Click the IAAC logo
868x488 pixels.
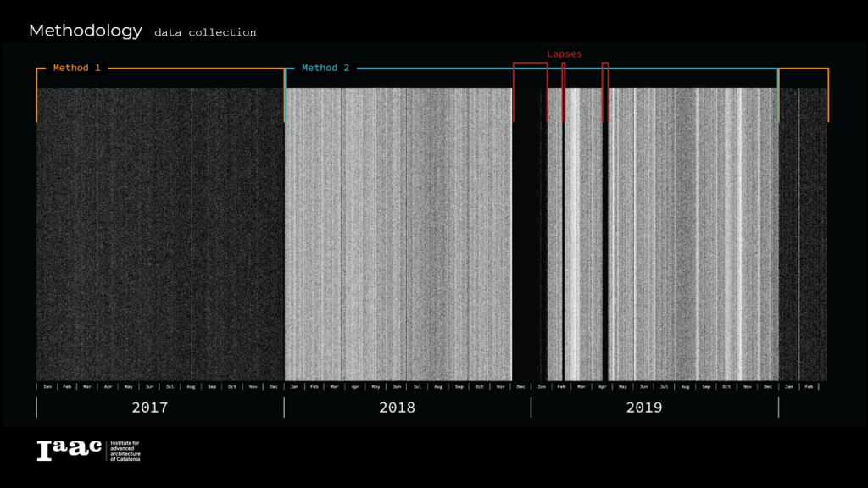click(69, 451)
